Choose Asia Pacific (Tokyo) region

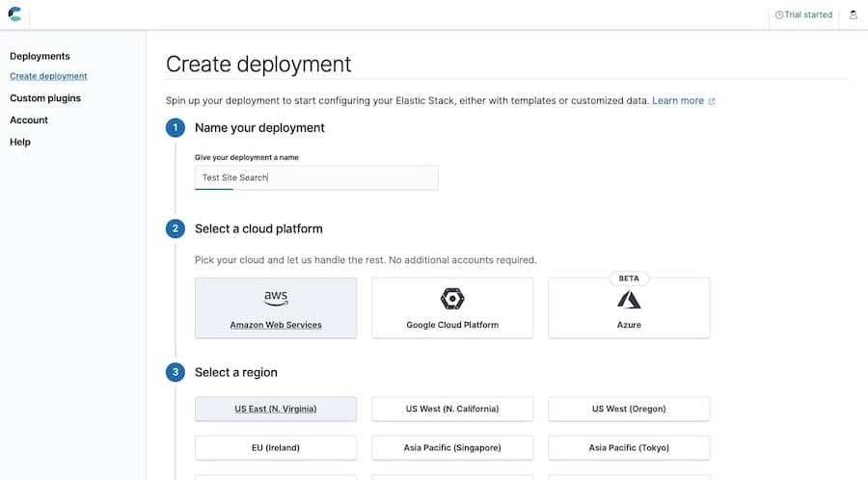[x=629, y=447]
